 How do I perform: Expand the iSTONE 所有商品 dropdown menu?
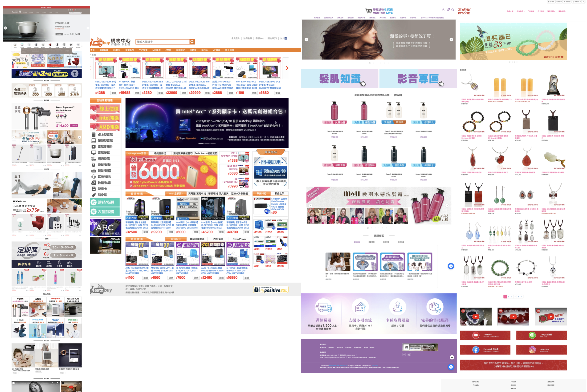tap(521, 11)
